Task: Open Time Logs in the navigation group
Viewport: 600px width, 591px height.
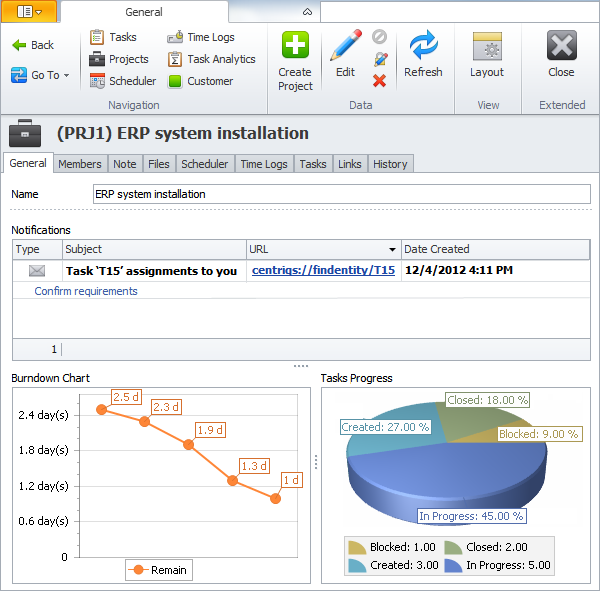Action: [x=201, y=37]
